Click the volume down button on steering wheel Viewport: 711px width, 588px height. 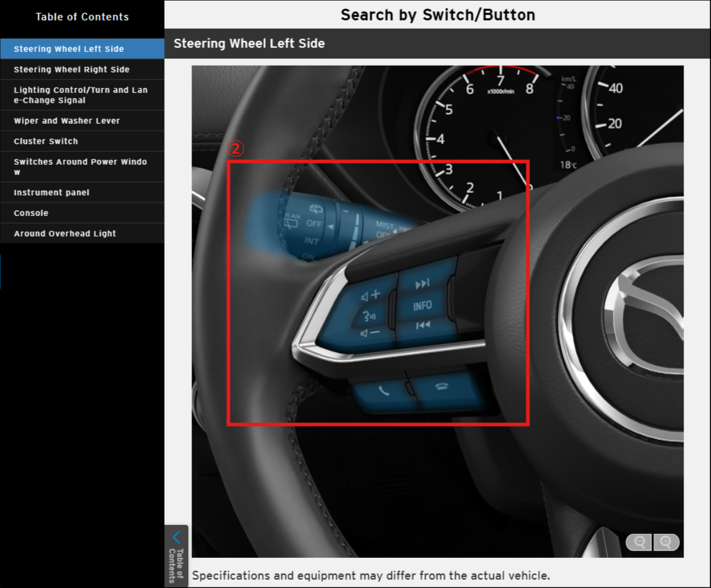click(370, 333)
